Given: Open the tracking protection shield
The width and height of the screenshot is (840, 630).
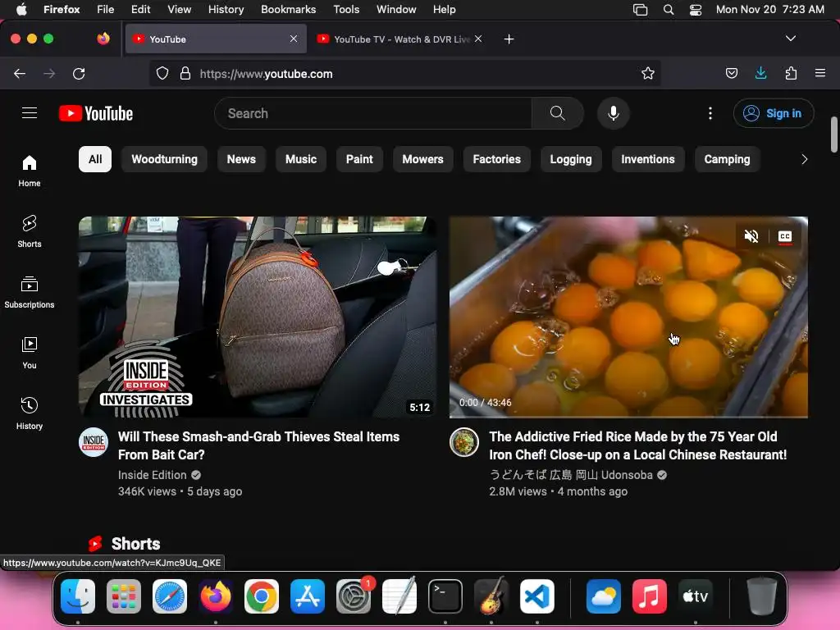Looking at the screenshot, I should coord(162,73).
